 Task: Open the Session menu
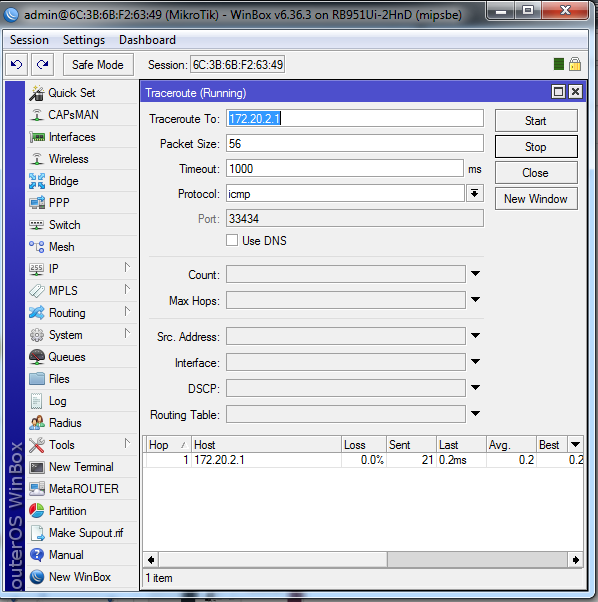30,40
